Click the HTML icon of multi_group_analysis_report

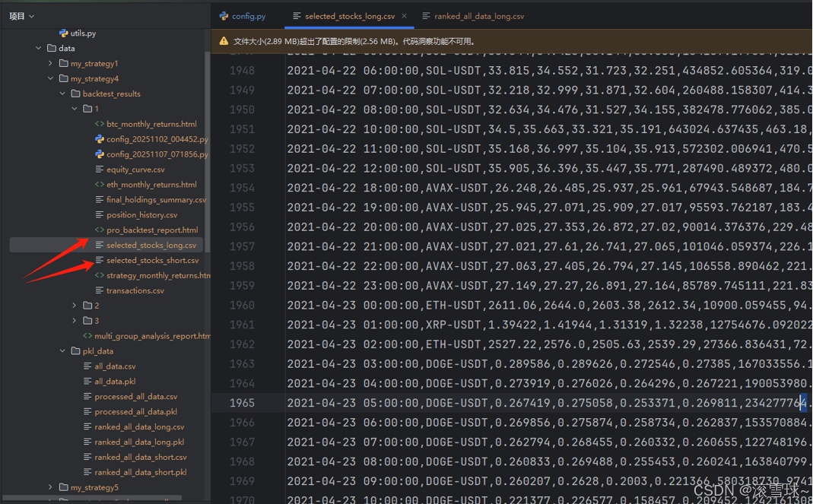[87, 336]
